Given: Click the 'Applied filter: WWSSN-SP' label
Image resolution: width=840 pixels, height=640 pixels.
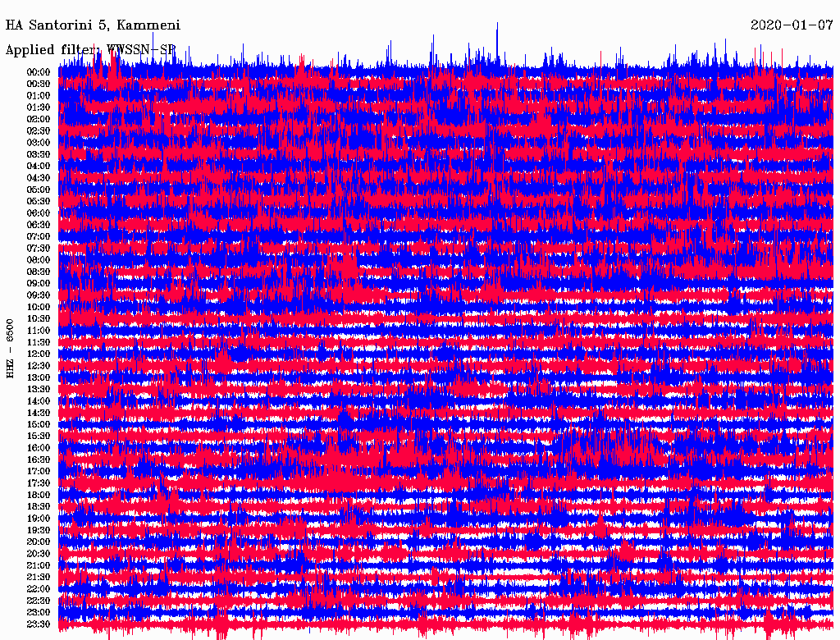Looking at the screenshot, I should pos(90,50).
